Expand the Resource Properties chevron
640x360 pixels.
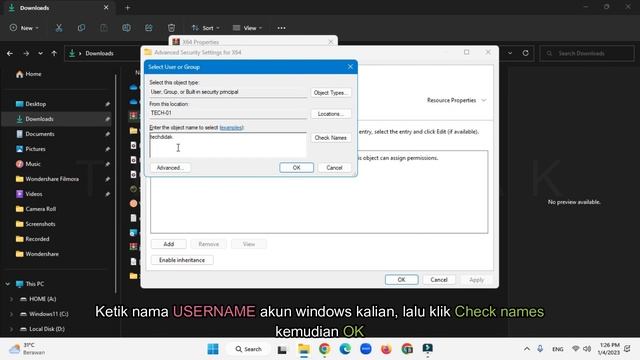coord(484,100)
